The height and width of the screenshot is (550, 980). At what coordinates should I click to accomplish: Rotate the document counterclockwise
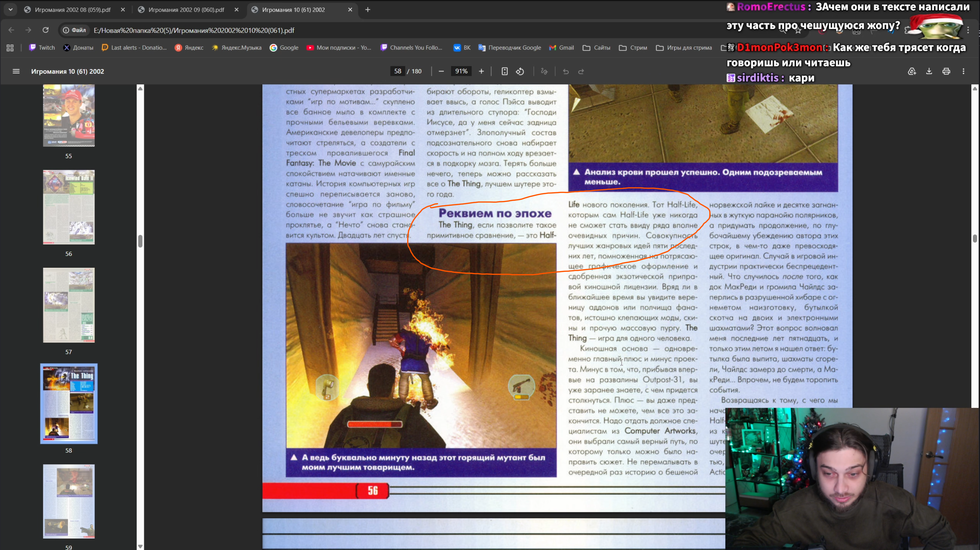(x=520, y=71)
